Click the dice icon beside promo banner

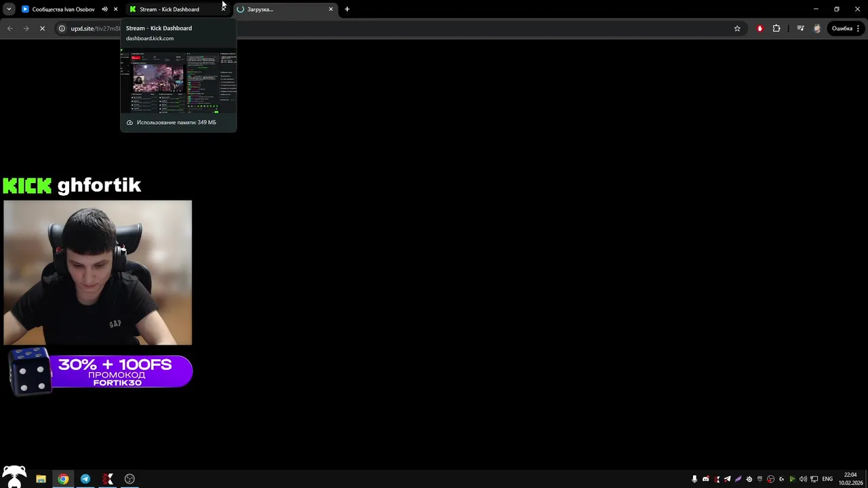[x=30, y=371]
